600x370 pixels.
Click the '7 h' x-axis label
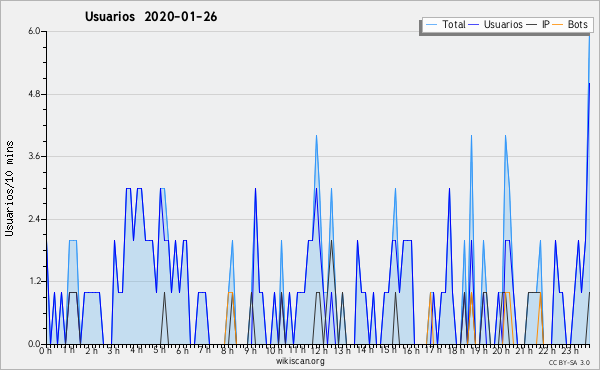[204, 350]
